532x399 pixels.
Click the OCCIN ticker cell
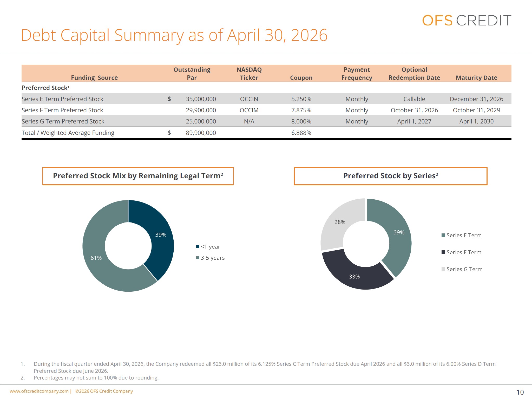(x=249, y=99)
